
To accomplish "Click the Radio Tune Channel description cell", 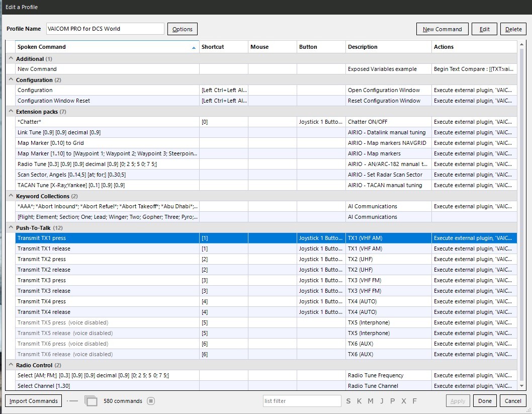I will pos(389,386).
